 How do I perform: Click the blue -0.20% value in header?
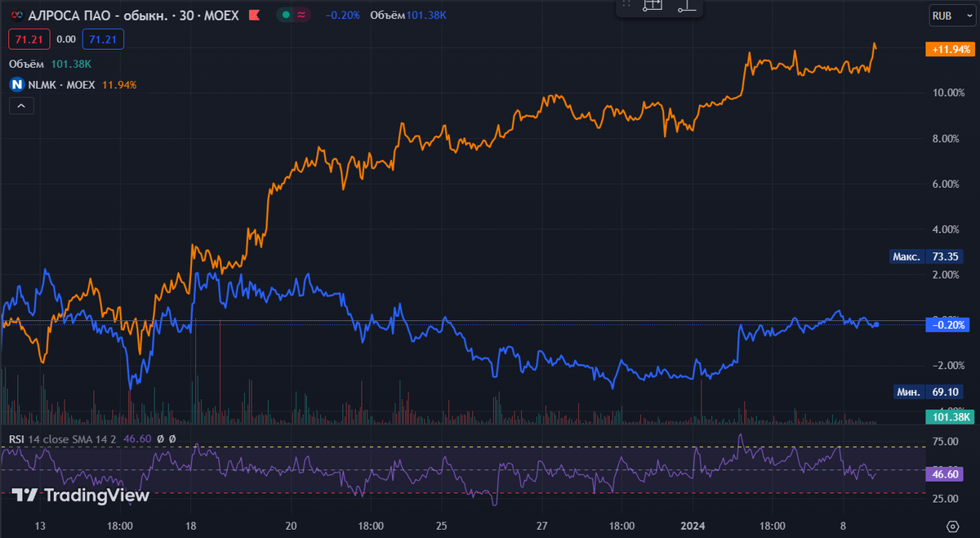[341, 15]
